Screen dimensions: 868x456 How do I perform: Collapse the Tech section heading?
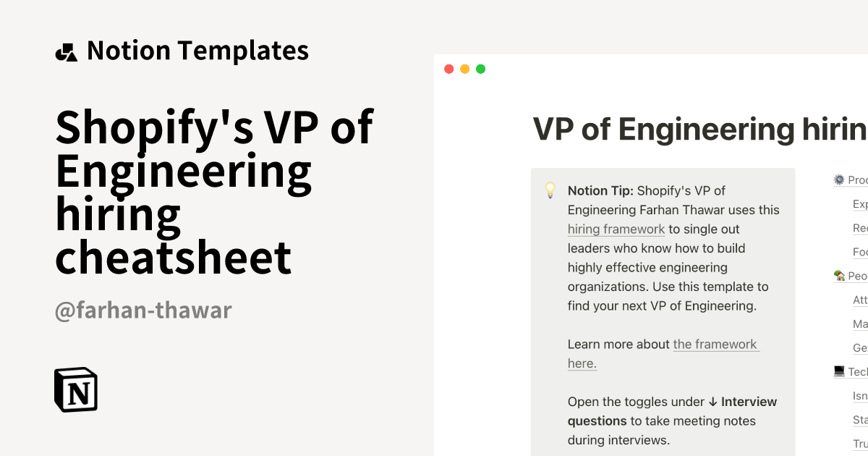[x=857, y=371]
